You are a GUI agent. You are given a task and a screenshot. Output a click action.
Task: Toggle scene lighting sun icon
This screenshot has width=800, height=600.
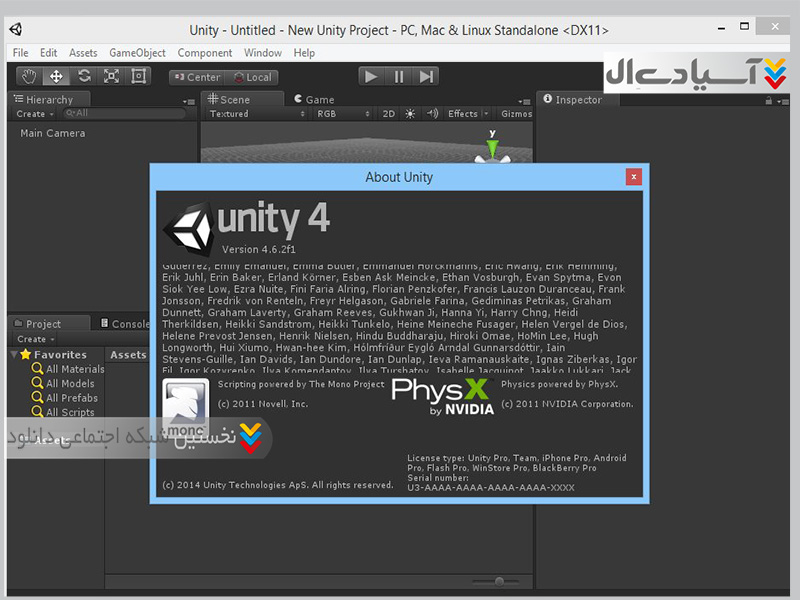410,114
